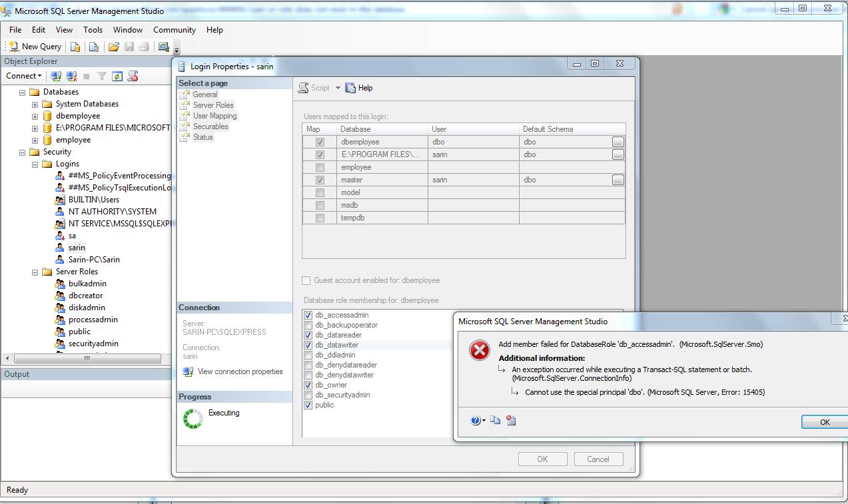Open the Connect dropdown in Object Explorer

tap(24, 76)
